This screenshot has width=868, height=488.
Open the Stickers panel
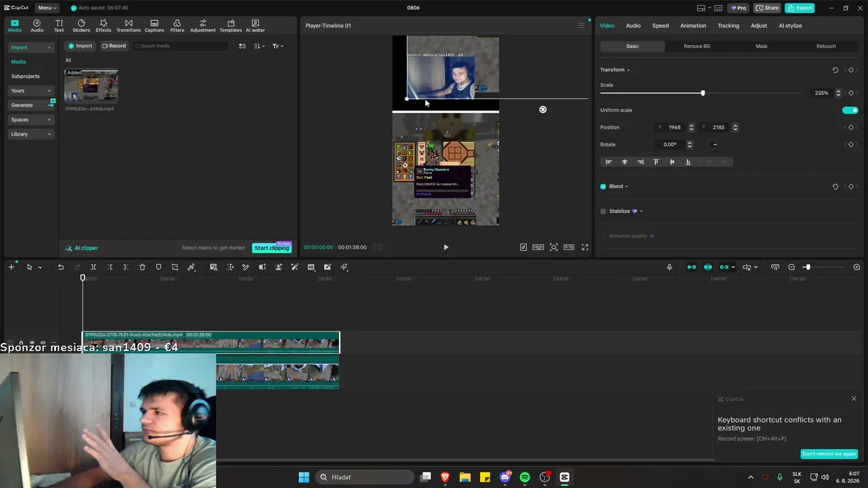click(x=81, y=26)
